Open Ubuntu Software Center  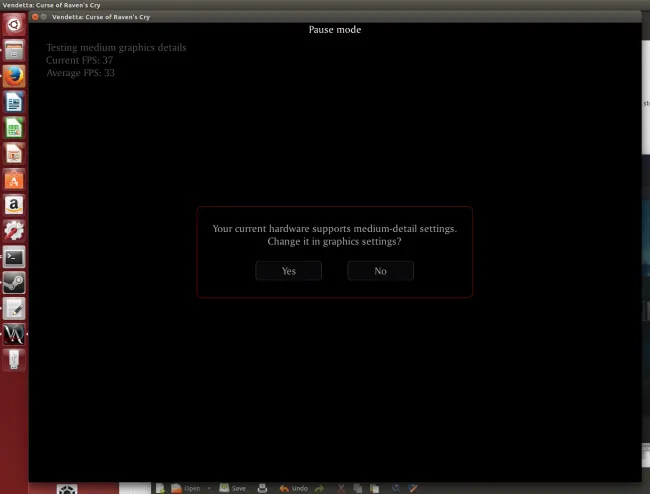click(14, 180)
